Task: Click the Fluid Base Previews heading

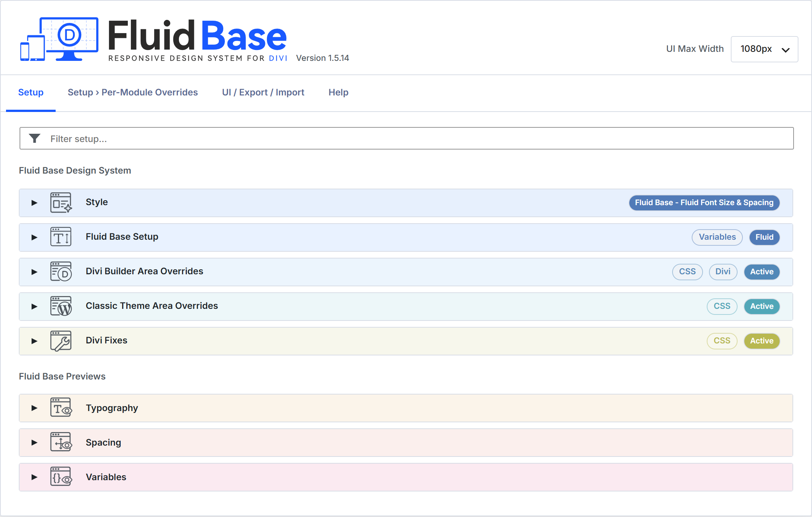Action: pos(62,376)
